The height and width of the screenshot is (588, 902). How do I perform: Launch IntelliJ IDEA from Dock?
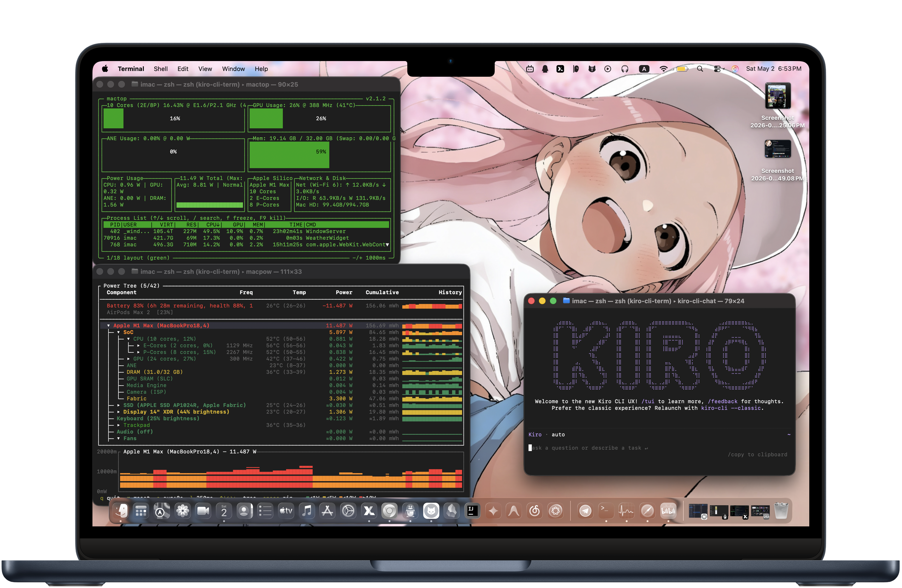tap(472, 511)
